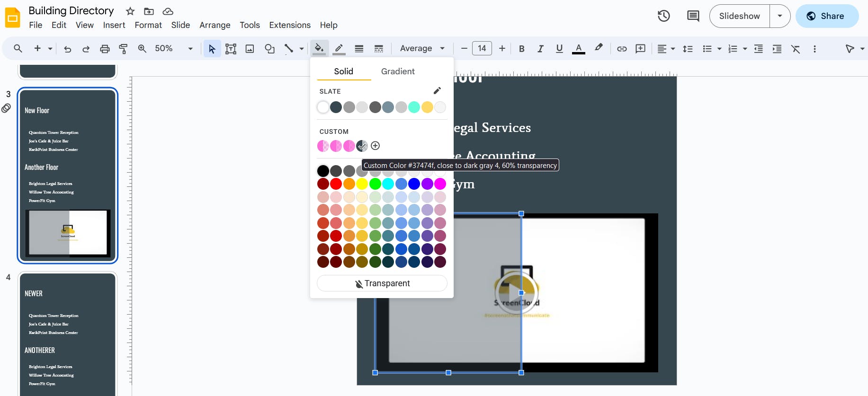The image size is (868, 396).
Task: Select slide 3 thumbnail New Floor
Action: [68, 176]
